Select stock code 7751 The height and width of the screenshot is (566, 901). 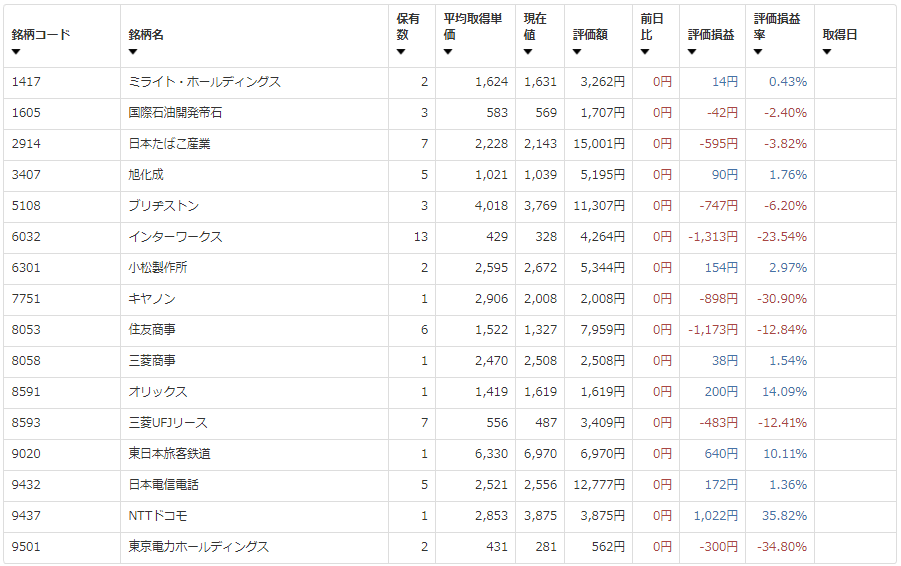pyautogui.click(x=26, y=299)
